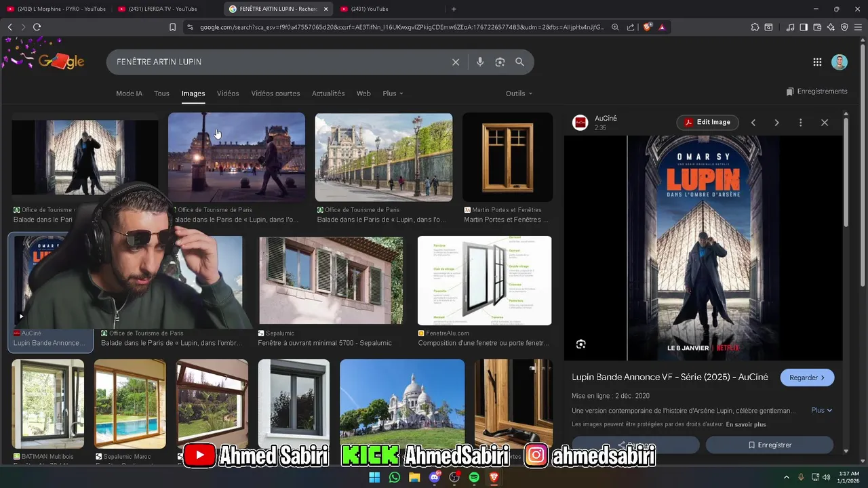The image size is (868, 488).
Task: Reload the page with the refresh icon
Action: [x=37, y=27]
